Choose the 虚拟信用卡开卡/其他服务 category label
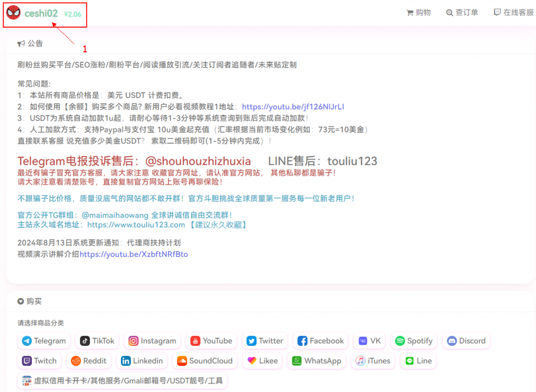Viewport: 536px width, 392px height. [x=128, y=380]
